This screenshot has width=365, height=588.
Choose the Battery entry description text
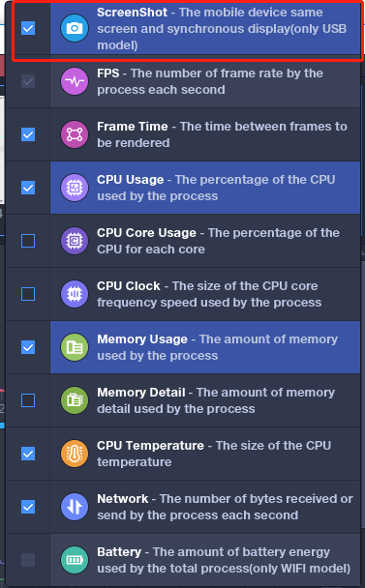pos(224,560)
